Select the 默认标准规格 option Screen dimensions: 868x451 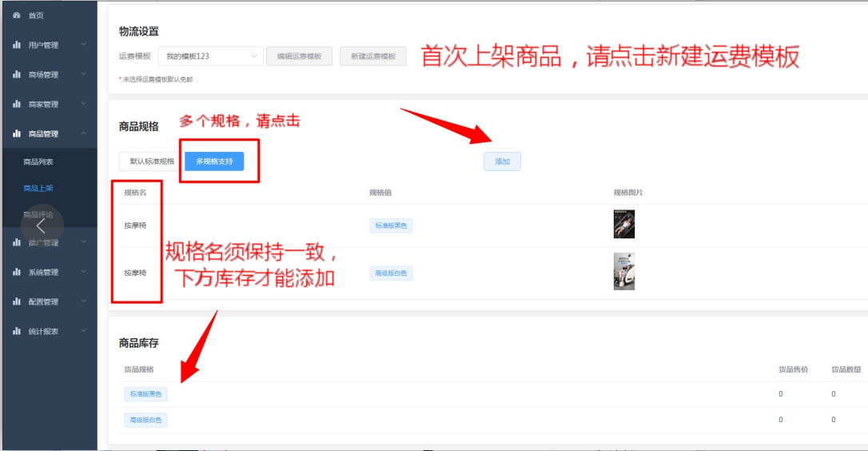click(152, 162)
